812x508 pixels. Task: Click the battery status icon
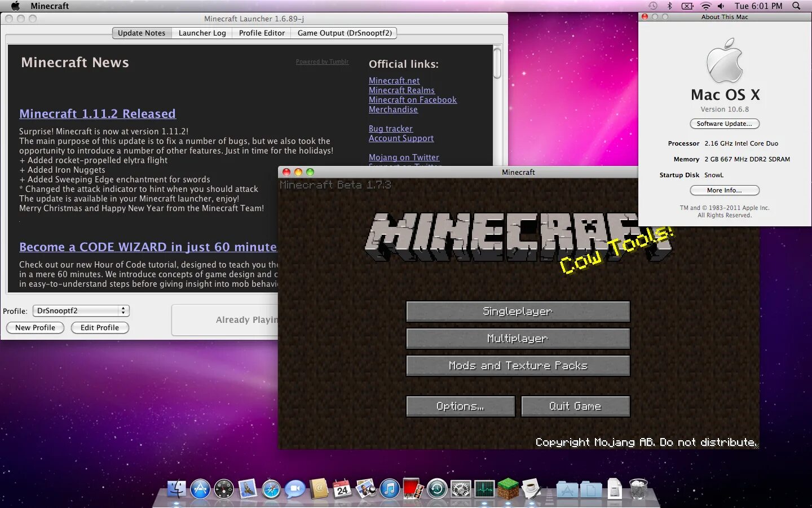[687, 6]
